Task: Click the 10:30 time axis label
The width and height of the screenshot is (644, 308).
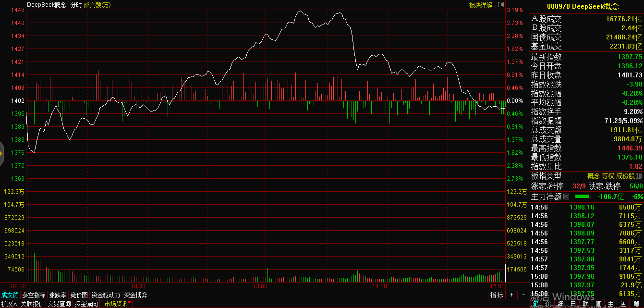Action: pos(138,286)
